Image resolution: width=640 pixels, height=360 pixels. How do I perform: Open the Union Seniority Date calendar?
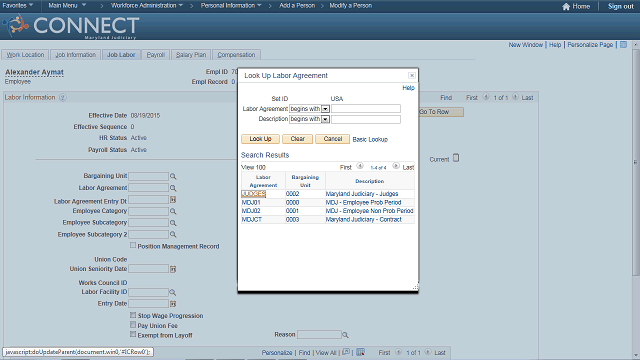(173, 269)
